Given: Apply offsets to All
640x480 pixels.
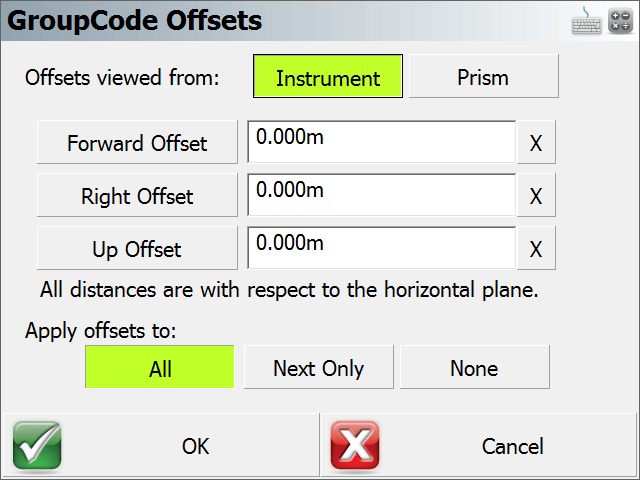Looking at the screenshot, I should (160, 367).
